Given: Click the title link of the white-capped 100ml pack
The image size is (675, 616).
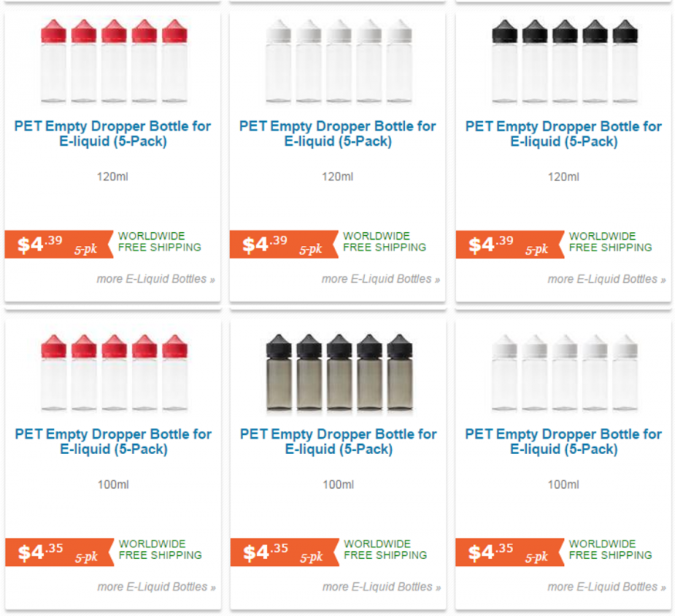Looking at the screenshot, I should pyautogui.click(x=564, y=442).
